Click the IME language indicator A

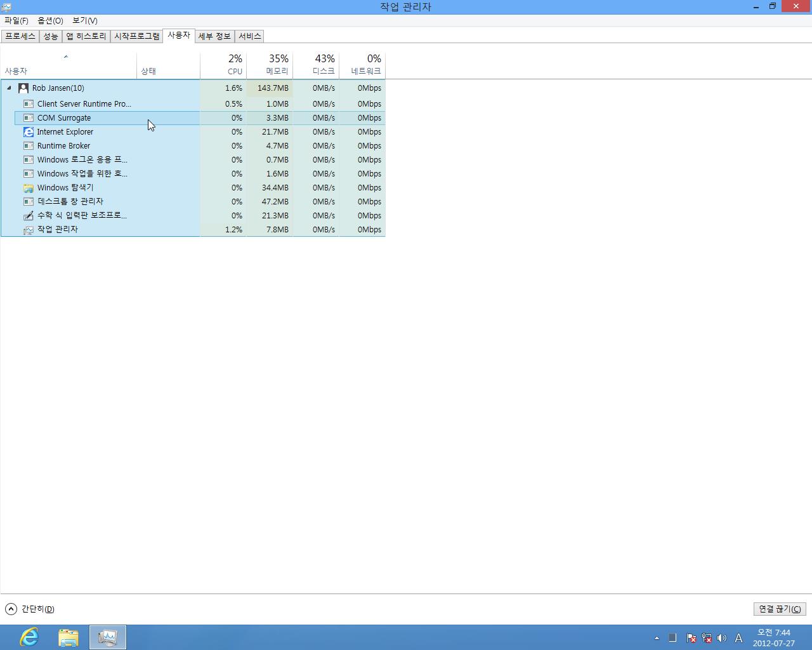pos(738,638)
